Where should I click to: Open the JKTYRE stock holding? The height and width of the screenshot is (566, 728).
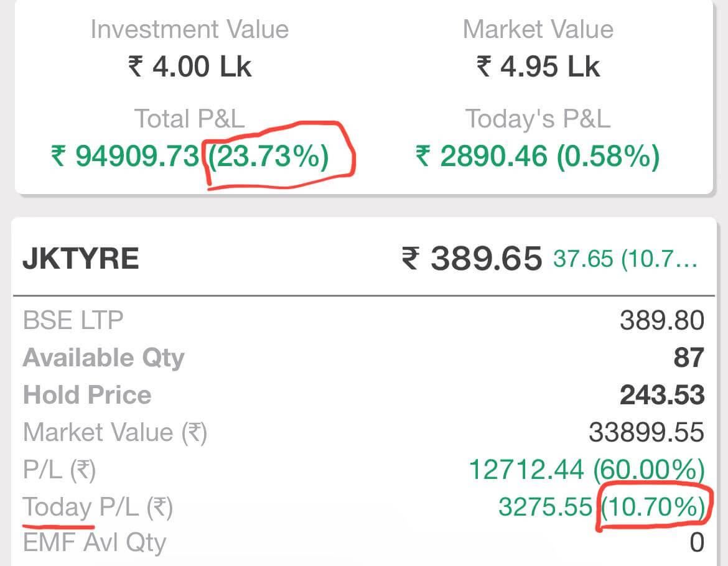(x=81, y=257)
